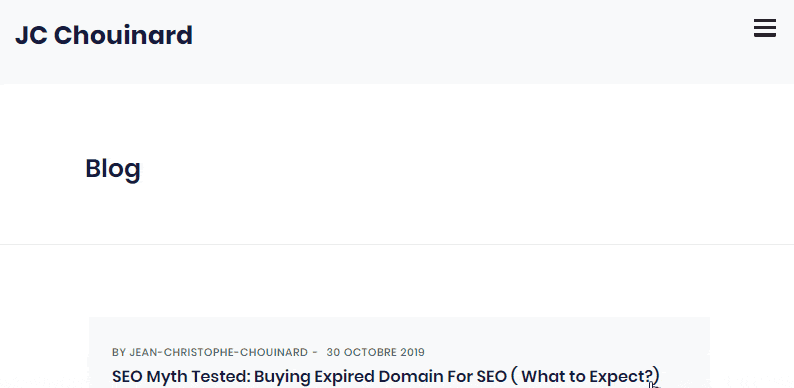The image size is (794, 388).
Task: Click the dash separator between author and date
Action: tap(315, 352)
